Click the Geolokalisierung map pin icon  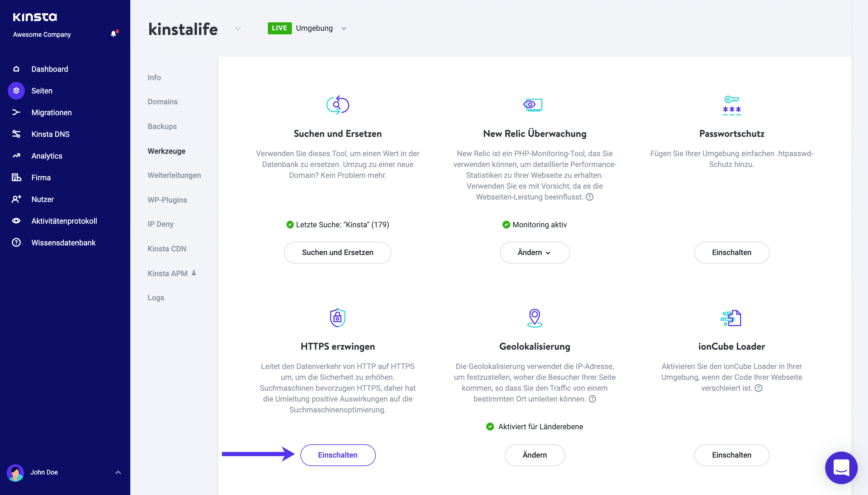point(535,318)
